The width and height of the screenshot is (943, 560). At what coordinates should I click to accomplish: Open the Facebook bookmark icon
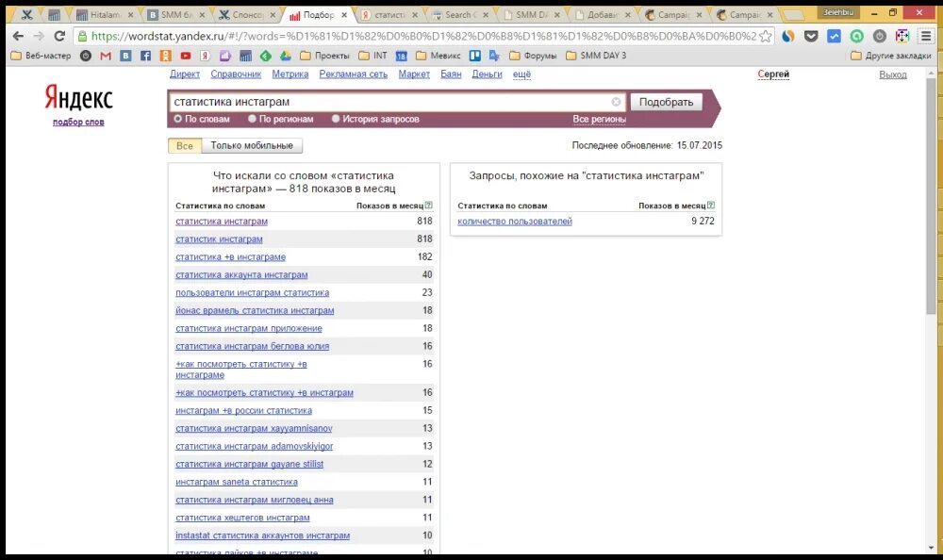[145, 56]
